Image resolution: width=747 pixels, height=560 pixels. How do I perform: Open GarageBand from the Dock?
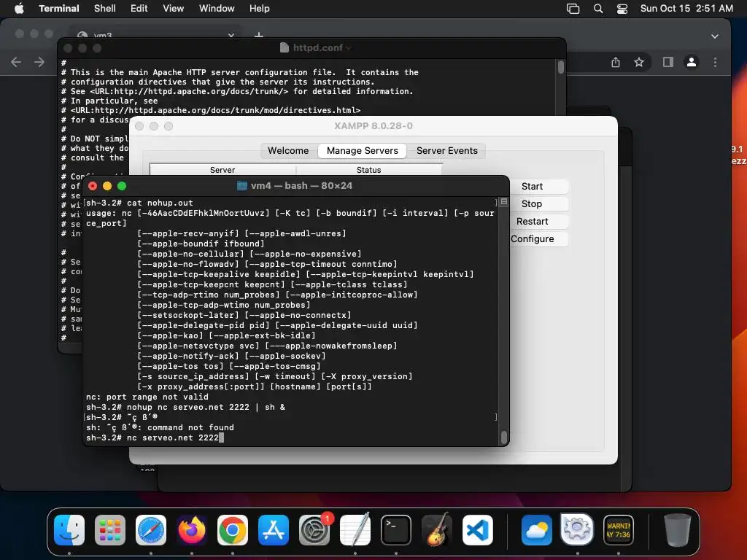(x=437, y=530)
